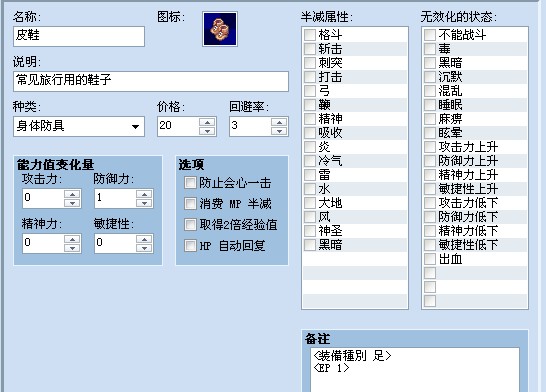The width and height of the screenshot is (546, 392).
Task: Check 弓 in 半减属性 list
Action: (x=310, y=91)
